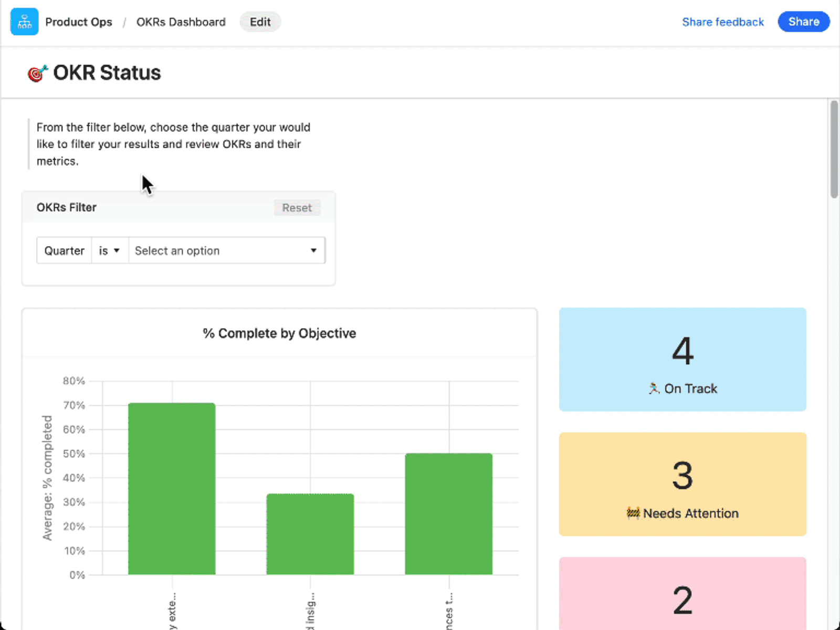Click the '4 On Track' summary card

click(682, 360)
